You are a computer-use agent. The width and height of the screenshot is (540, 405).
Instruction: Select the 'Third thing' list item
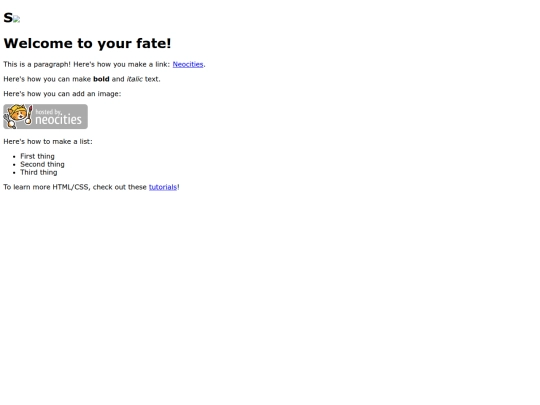click(39, 172)
